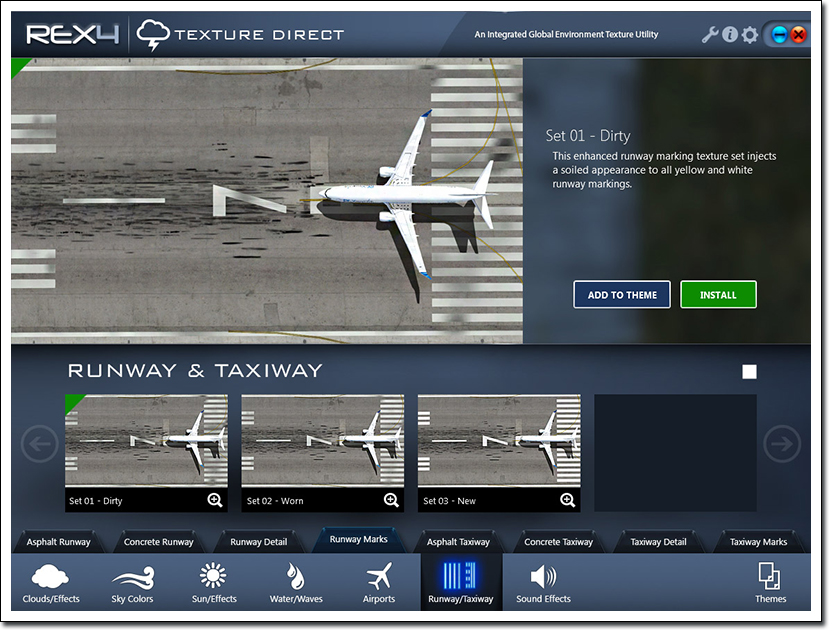
Task: Select the Runway Marks tab
Action: click(x=359, y=540)
